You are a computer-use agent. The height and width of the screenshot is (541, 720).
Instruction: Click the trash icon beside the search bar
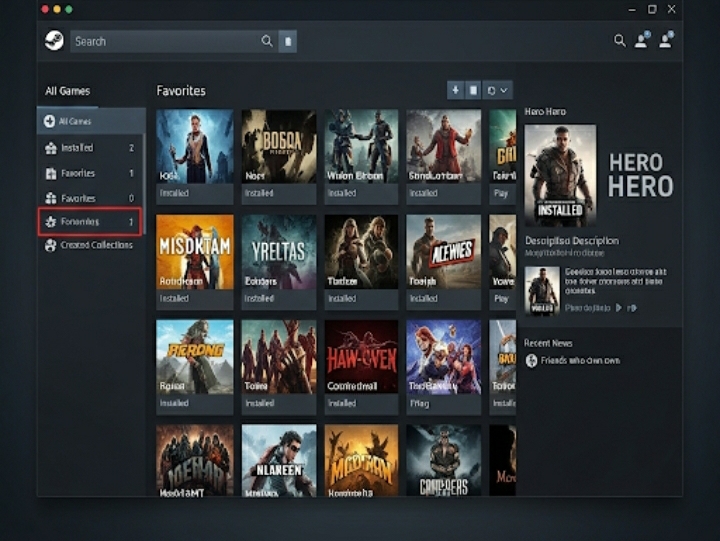click(288, 41)
